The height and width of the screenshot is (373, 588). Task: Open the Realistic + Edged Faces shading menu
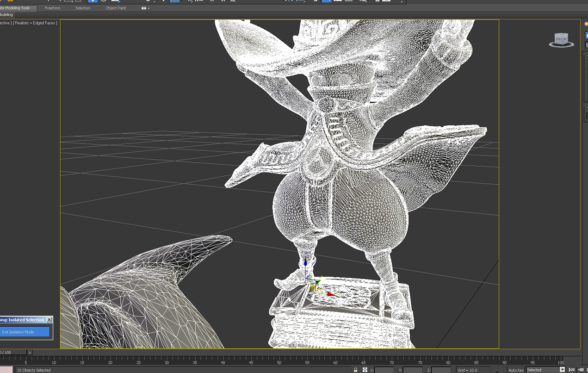(35, 23)
